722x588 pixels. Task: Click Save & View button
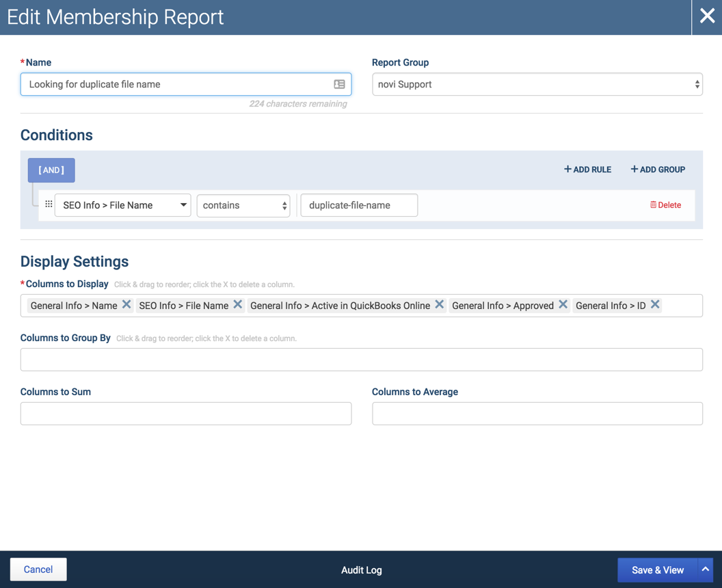pyautogui.click(x=658, y=570)
